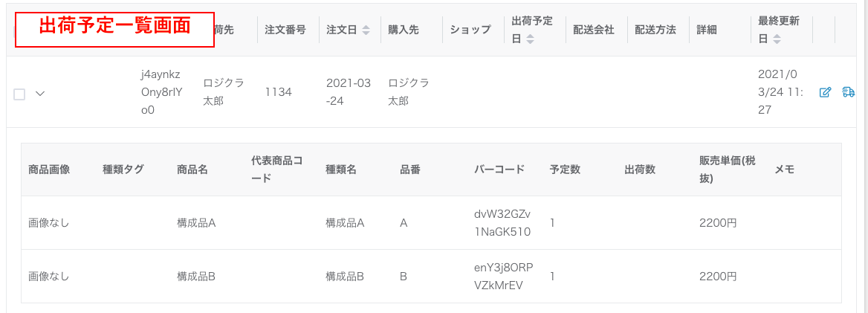The width and height of the screenshot is (868, 313).
Task: Click barcode enY3j8ORPVZkMrEV
Action: (x=502, y=276)
